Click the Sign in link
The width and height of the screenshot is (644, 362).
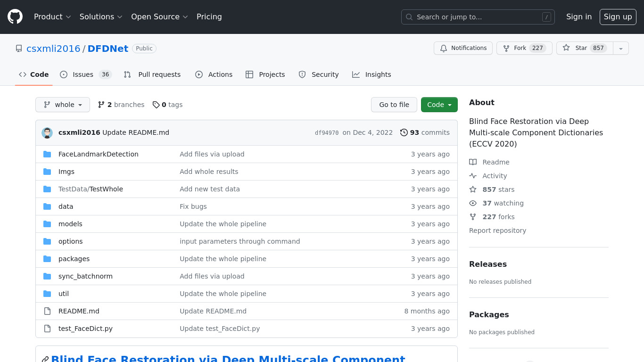(579, 17)
